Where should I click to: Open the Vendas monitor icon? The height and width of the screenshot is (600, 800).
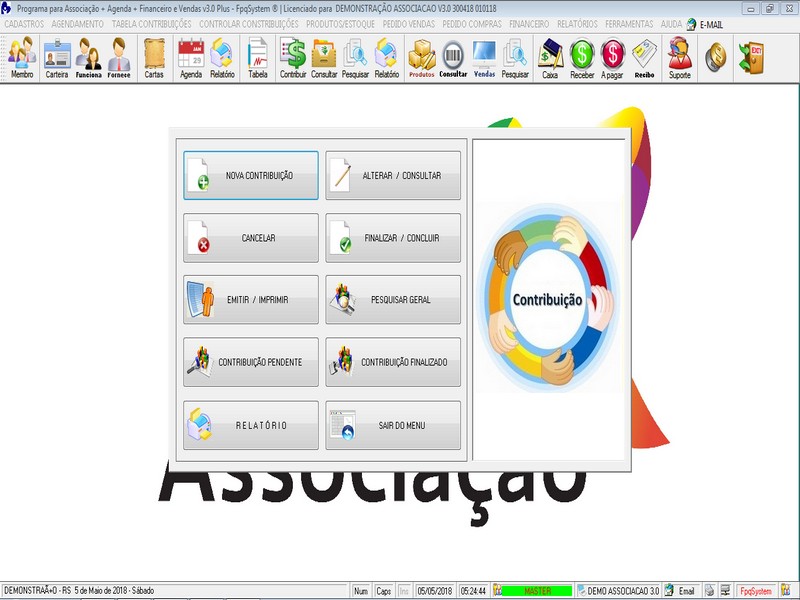(484, 58)
